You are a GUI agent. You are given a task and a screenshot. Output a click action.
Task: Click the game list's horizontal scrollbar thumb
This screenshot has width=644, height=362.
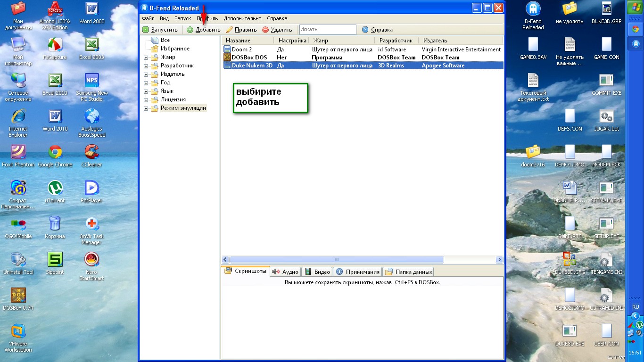point(337,260)
